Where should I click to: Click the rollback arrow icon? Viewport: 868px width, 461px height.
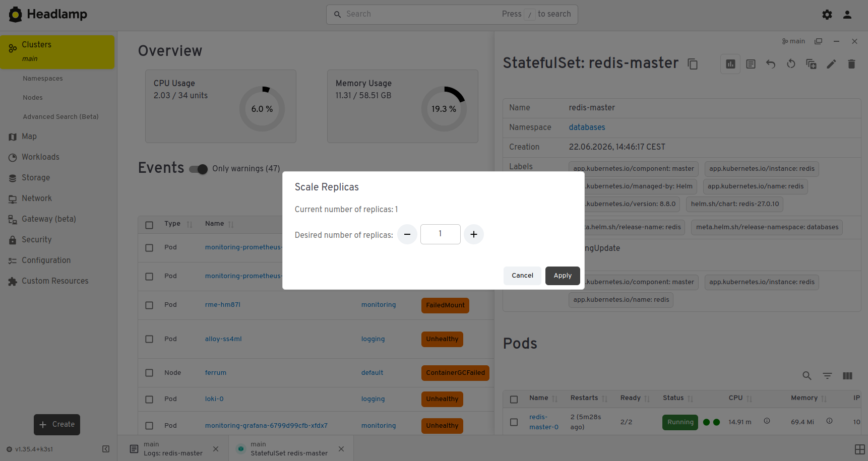tap(771, 64)
